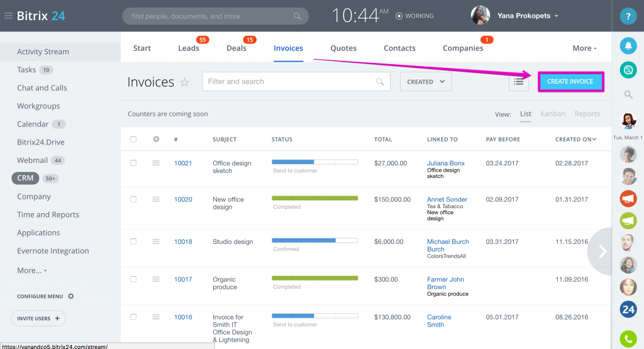Toggle the select-all checkbox in table header
Screen dimensions: 644x349
[133, 139]
